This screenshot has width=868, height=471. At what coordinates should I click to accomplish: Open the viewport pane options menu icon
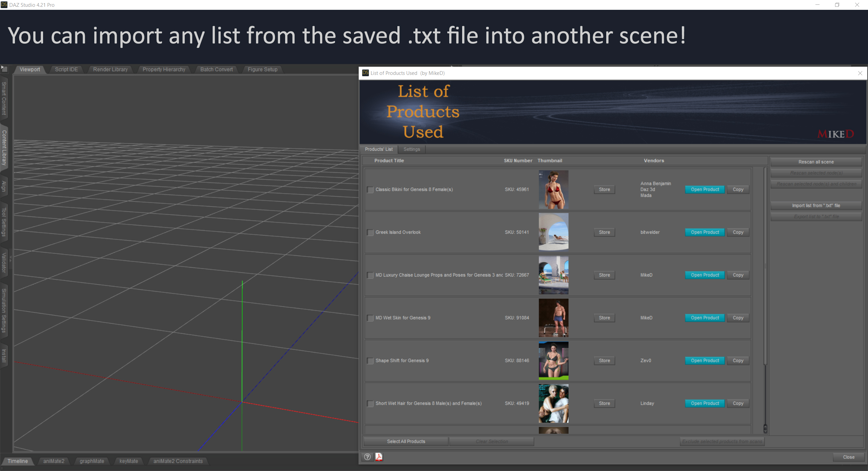[x=4, y=69]
